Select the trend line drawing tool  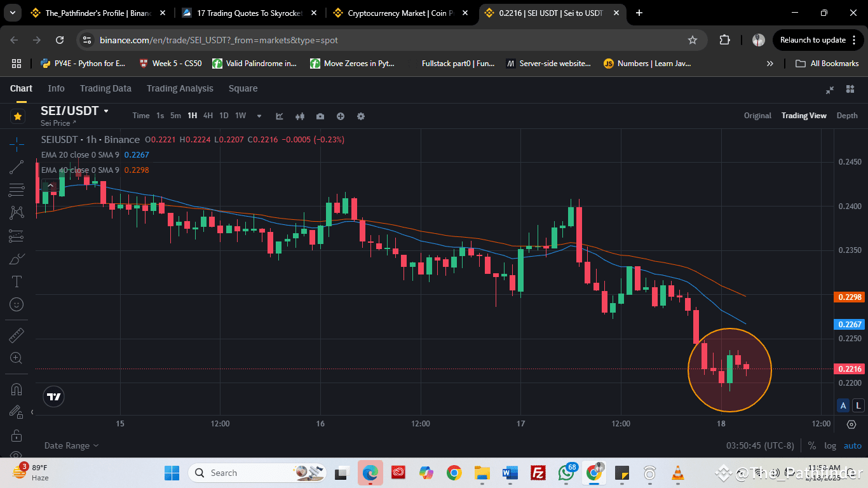[x=17, y=166]
